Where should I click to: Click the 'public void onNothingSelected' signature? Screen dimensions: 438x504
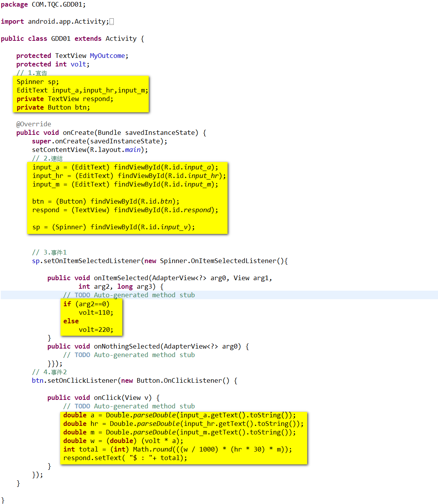(x=148, y=347)
